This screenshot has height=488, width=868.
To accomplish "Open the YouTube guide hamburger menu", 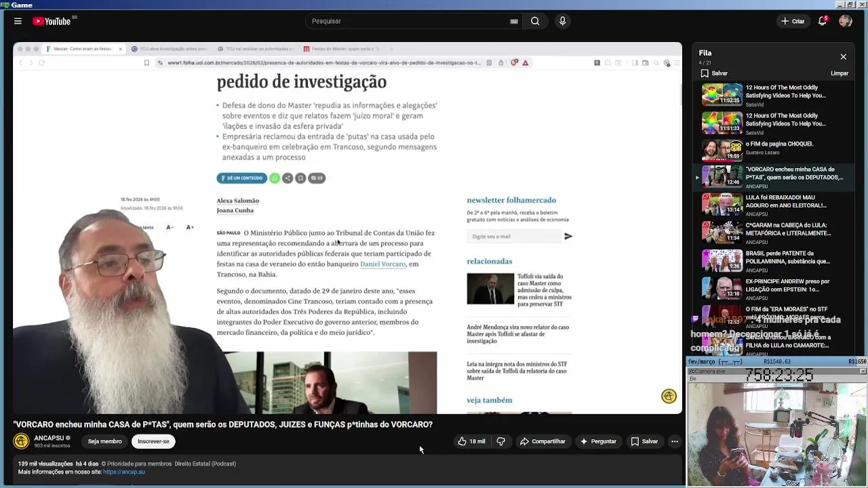I will pos(18,21).
